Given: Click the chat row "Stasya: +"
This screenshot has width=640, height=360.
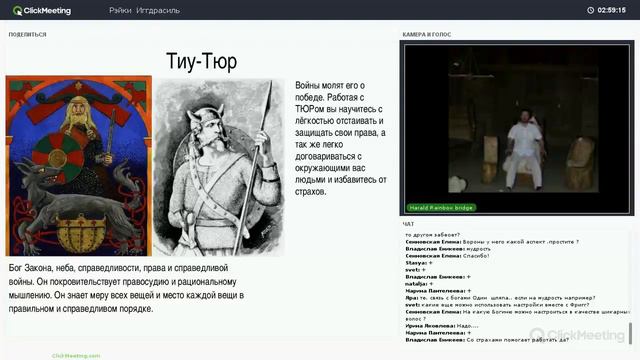Looking at the screenshot, I should 419,263.
